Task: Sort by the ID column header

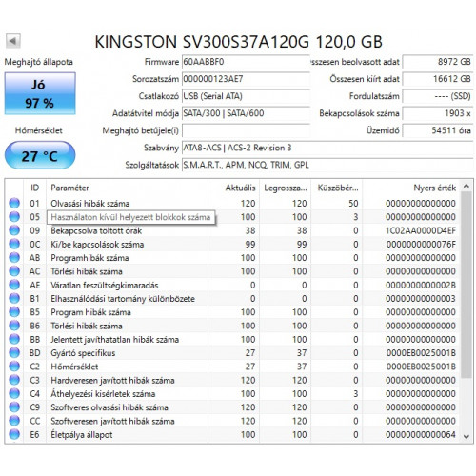Action: [34, 188]
